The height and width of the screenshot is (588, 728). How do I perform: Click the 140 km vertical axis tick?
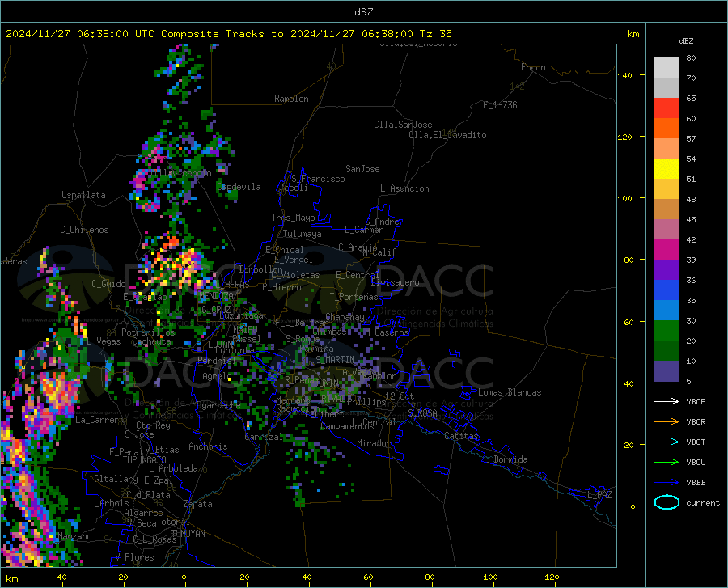624,76
